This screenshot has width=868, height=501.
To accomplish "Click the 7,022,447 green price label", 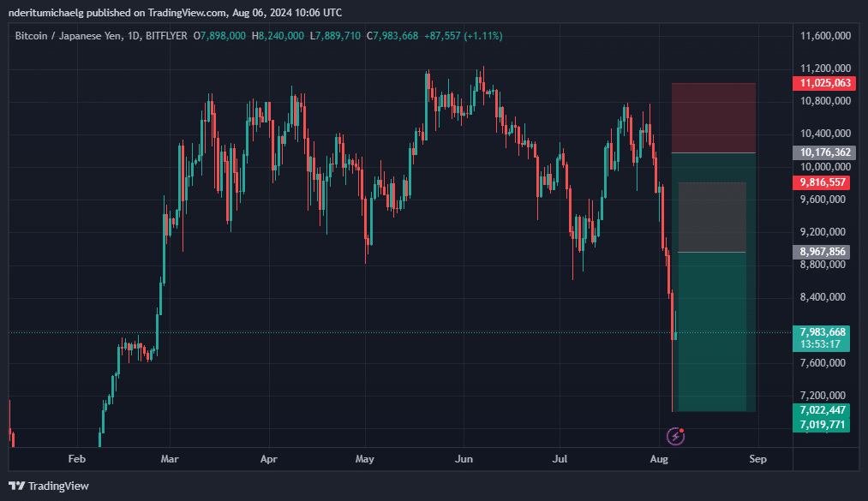I will tap(822, 409).
